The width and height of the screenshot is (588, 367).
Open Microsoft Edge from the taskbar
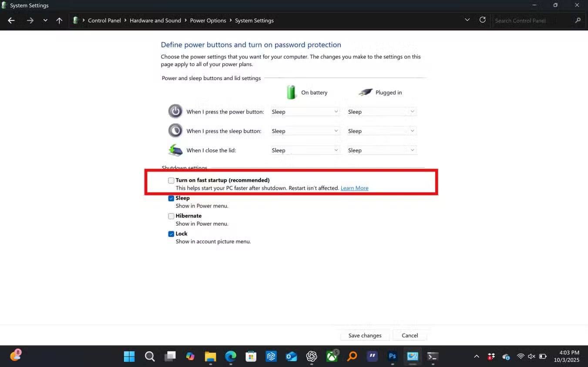point(231,356)
